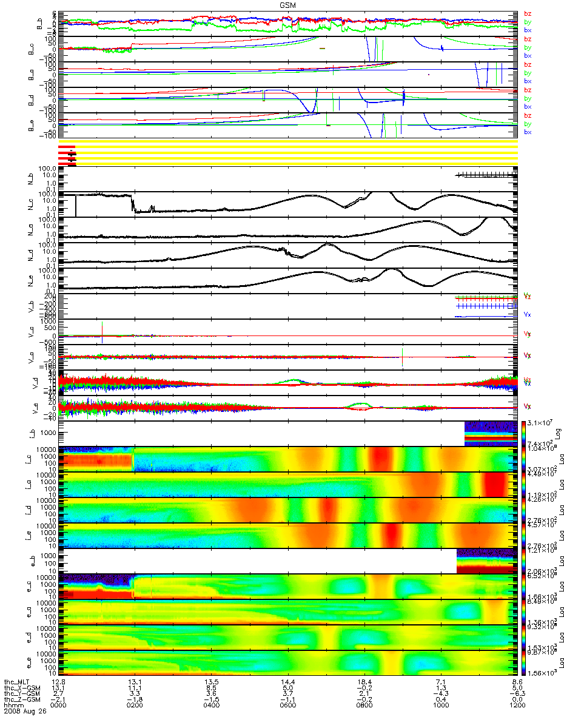Screen dimensions: 564x728
Task: Click the i_b panel color scale bar
Action: [523, 433]
